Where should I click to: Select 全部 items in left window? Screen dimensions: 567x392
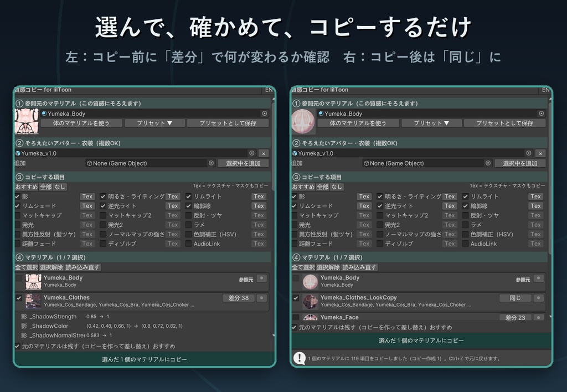point(45,187)
